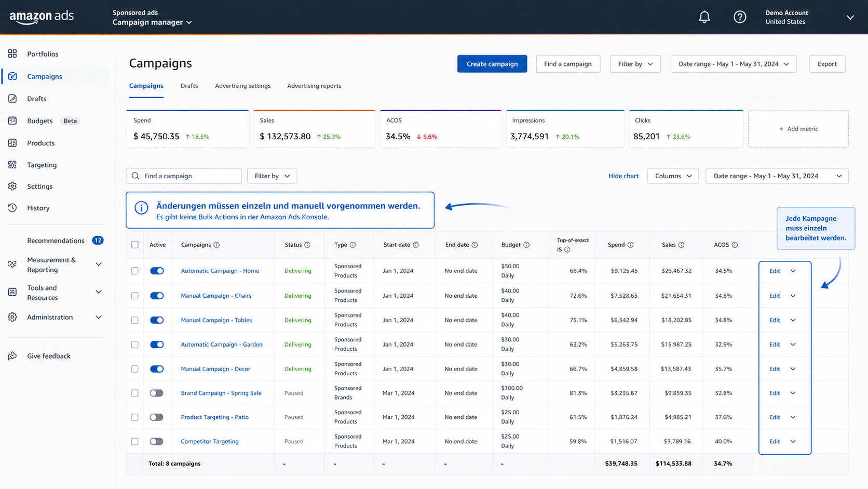
Task: Enable Brand Campaign - Spring Sale toggle
Action: click(157, 393)
